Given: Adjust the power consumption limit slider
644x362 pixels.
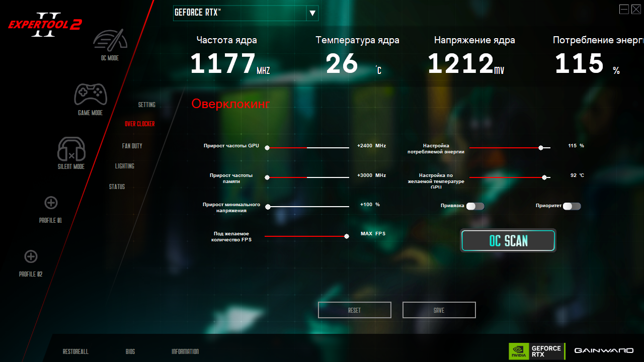Looking at the screenshot, I should [x=510, y=148].
